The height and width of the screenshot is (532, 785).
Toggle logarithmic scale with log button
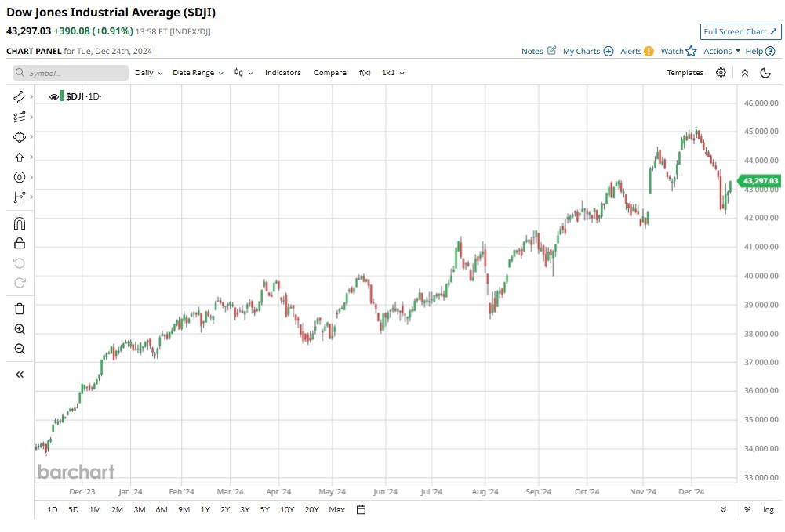point(769,510)
